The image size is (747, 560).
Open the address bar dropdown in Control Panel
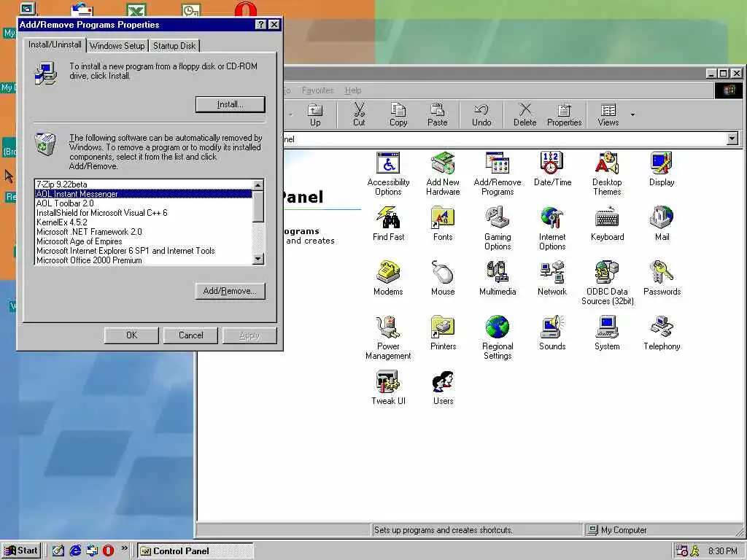click(x=732, y=139)
